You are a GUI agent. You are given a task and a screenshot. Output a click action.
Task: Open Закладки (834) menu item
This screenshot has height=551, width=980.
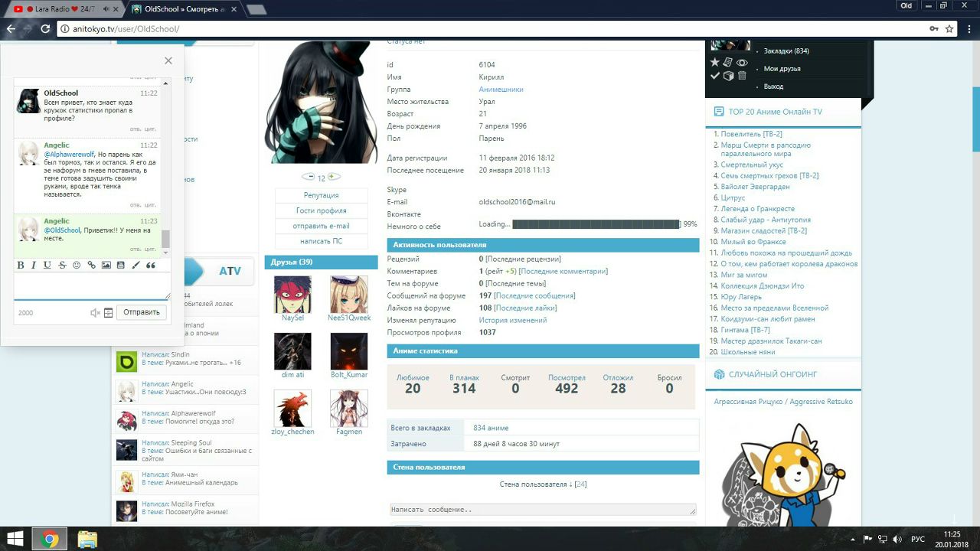[x=786, y=51]
